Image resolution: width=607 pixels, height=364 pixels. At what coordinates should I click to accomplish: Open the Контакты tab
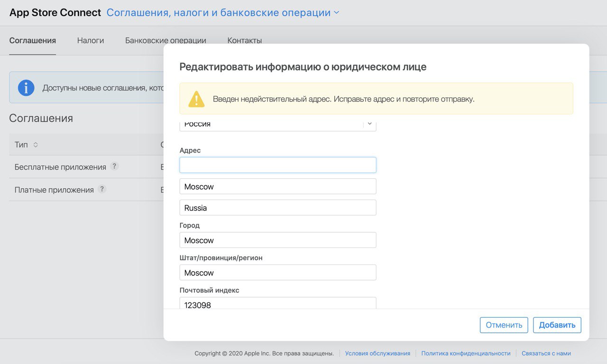click(245, 40)
